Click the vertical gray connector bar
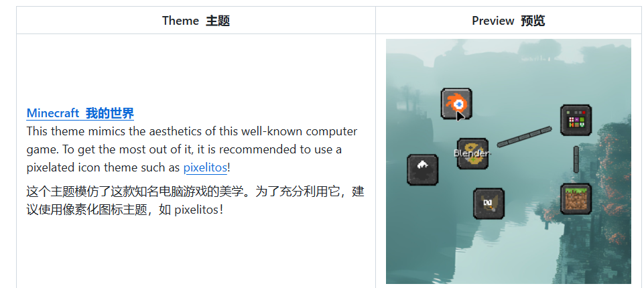Screen dimensions: 644x288 [x=576, y=159]
